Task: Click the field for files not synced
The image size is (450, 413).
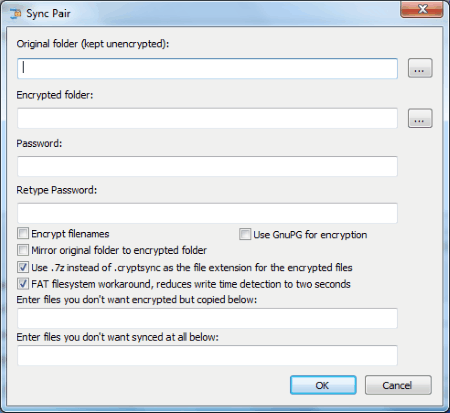Action: click(x=207, y=355)
